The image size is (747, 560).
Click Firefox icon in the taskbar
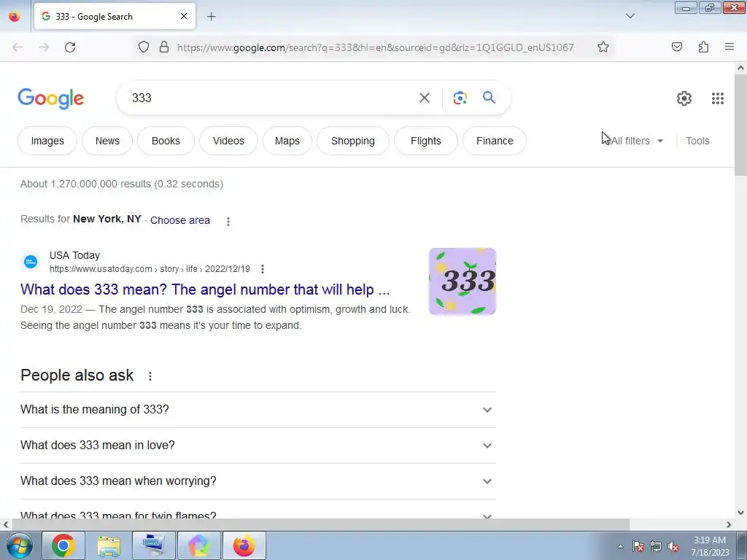coord(244,545)
